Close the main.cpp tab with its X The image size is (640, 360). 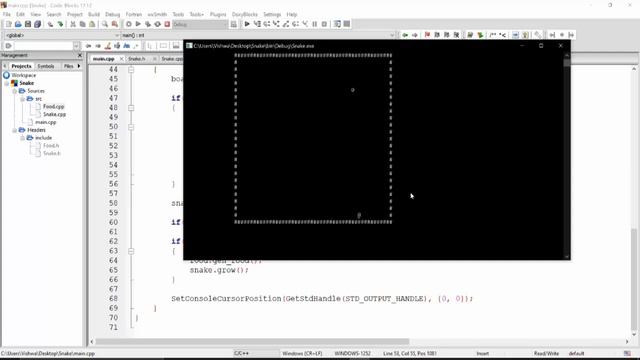point(121,59)
